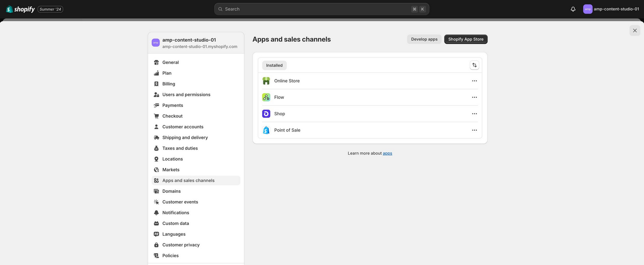Open Taxes and duties settings

click(196, 148)
